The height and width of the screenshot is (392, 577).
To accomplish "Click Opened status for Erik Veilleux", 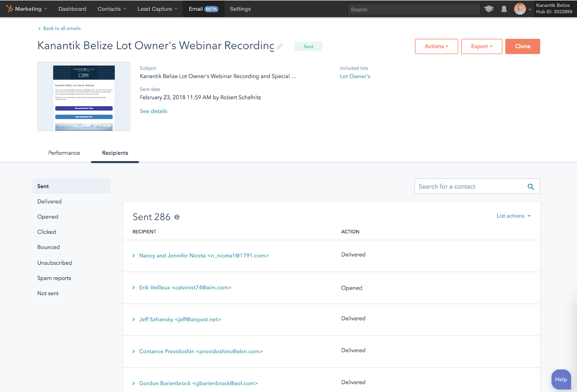I will pyautogui.click(x=352, y=288).
